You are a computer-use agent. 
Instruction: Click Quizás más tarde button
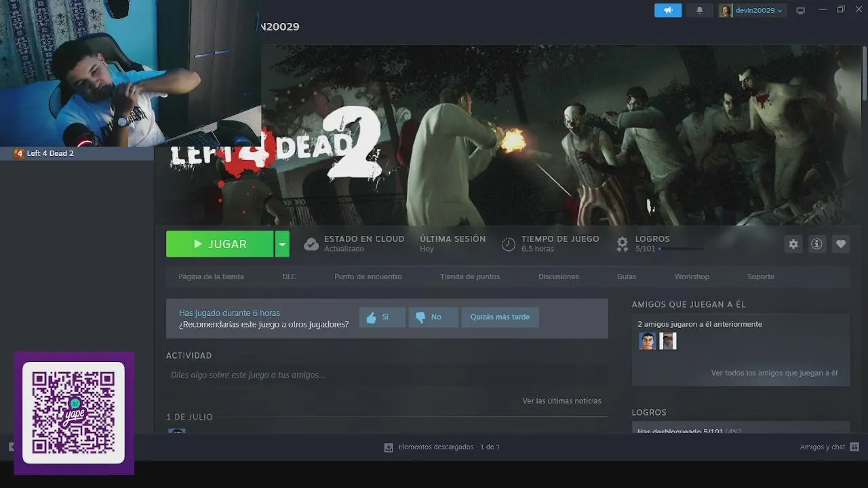(500, 317)
